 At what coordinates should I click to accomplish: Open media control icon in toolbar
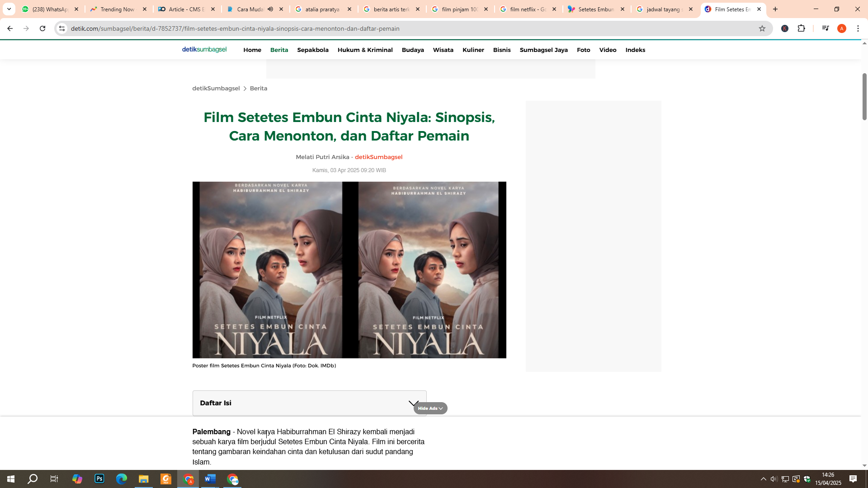[826, 28]
